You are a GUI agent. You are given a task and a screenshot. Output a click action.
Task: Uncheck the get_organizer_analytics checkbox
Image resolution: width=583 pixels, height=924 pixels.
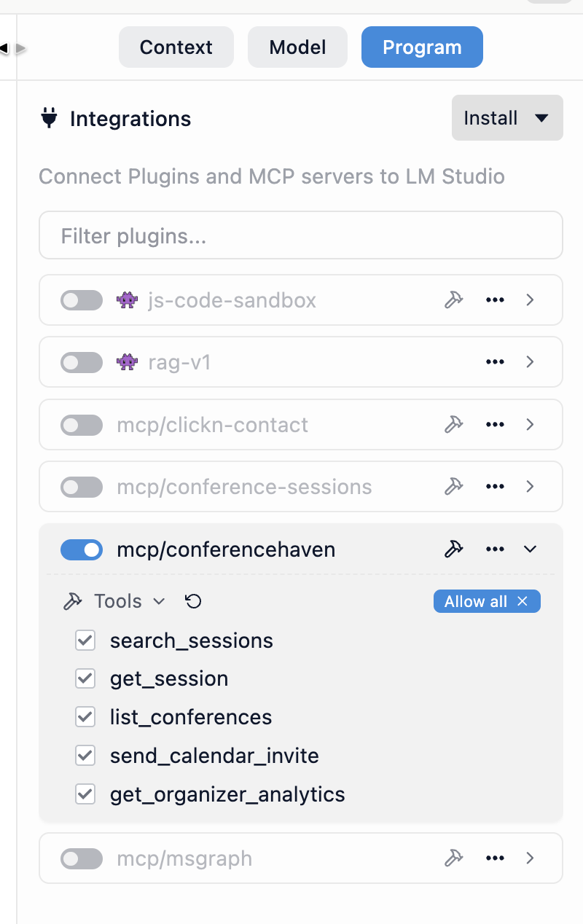[x=86, y=794]
